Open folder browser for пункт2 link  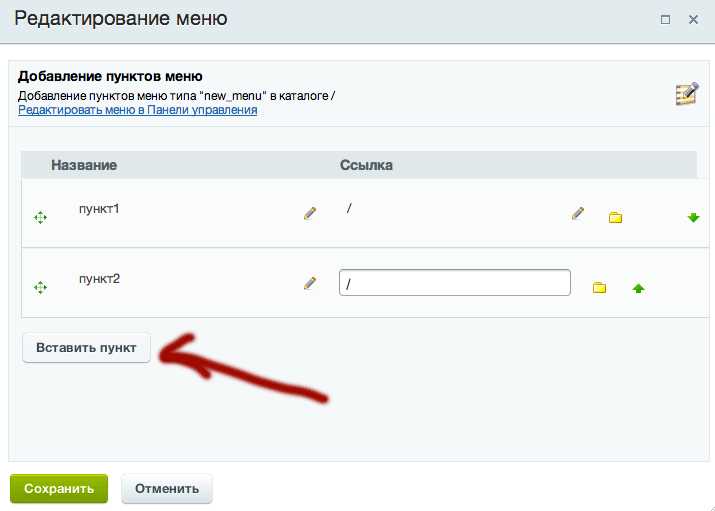599,287
